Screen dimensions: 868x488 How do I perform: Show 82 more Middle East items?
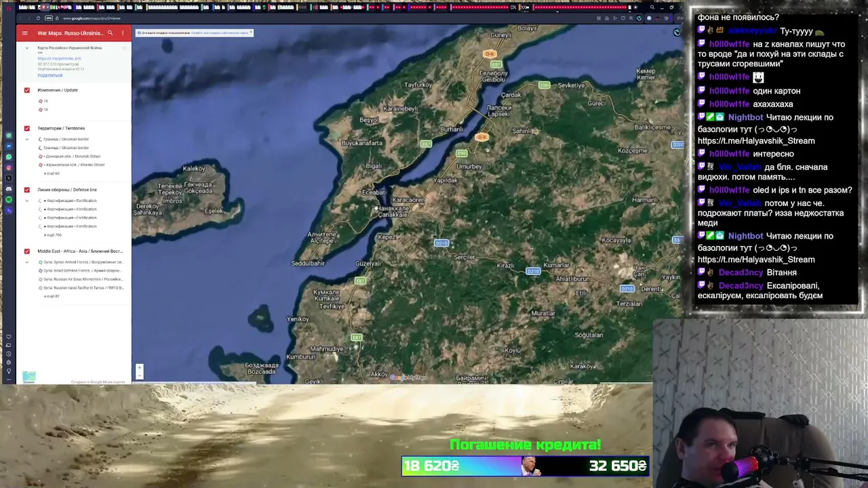(x=52, y=296)
